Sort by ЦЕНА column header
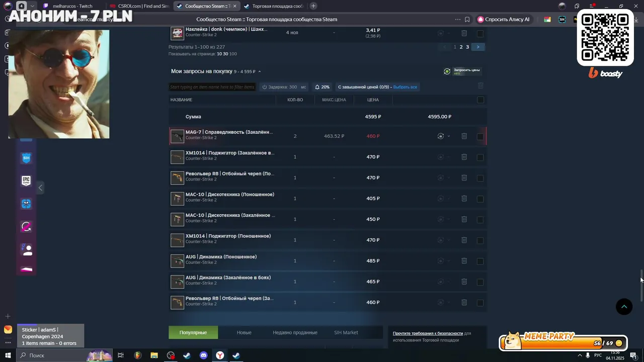 (x=373, y=100)
